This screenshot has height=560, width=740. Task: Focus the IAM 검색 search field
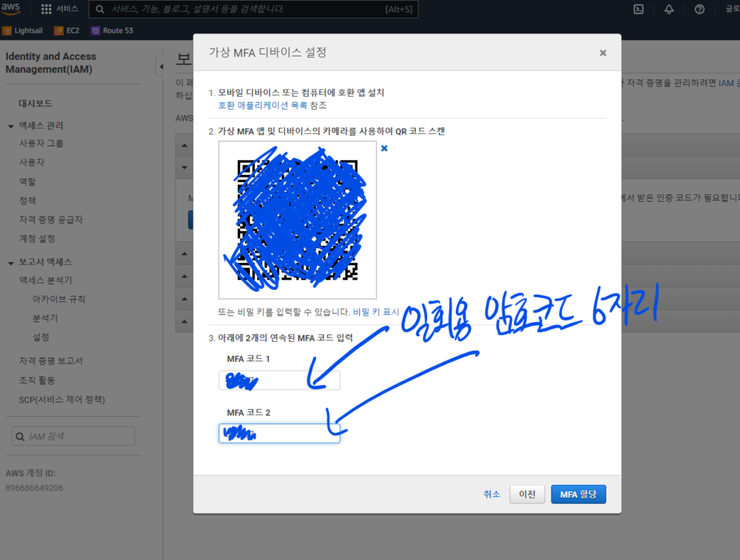click(73, 436)
